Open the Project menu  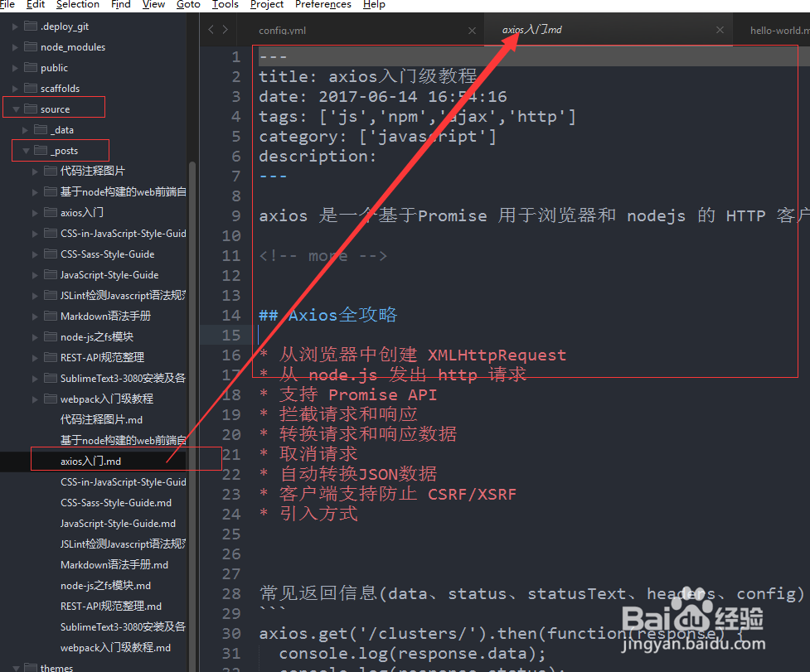(x=267, y=4)
